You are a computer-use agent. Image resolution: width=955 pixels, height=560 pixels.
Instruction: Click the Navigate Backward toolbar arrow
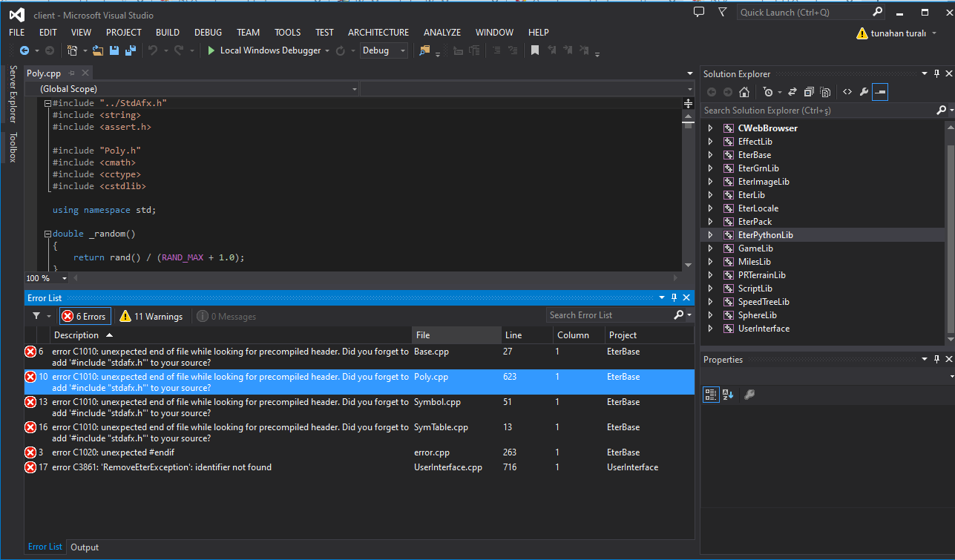tap(24, 50)
